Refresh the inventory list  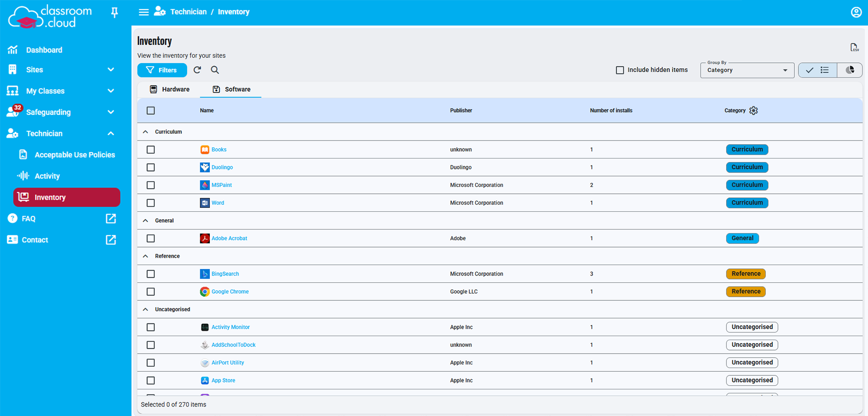[197, 70]
